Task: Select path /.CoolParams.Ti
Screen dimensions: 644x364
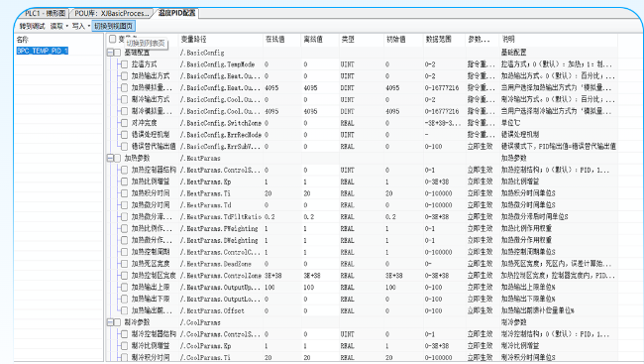Action: [205, 358]
